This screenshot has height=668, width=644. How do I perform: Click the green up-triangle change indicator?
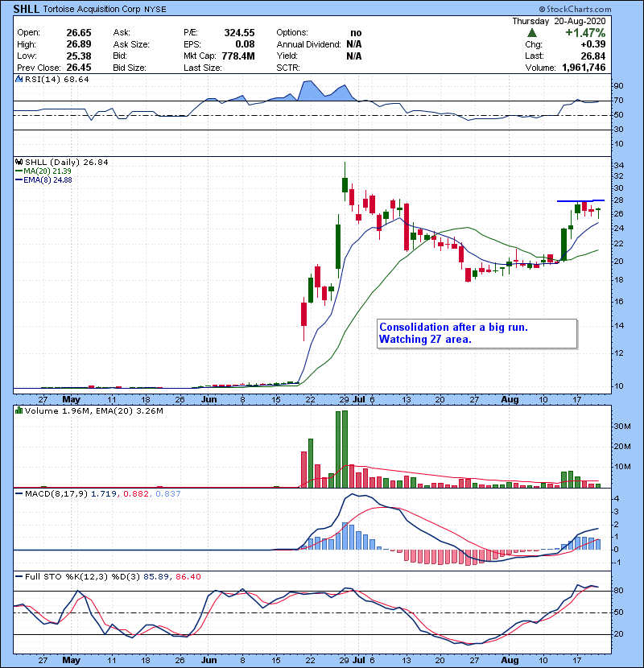[531, 33]
